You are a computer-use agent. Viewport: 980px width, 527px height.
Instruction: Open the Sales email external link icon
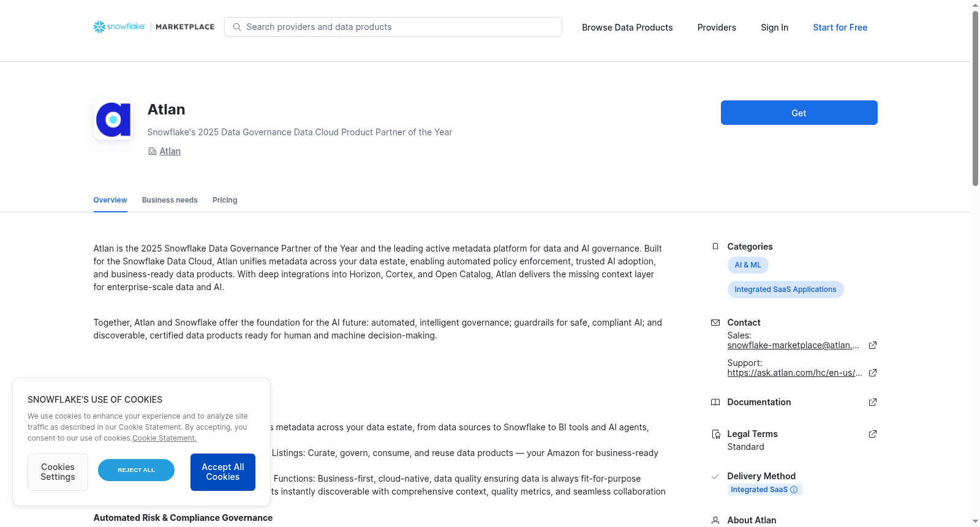tap(873, 345)
